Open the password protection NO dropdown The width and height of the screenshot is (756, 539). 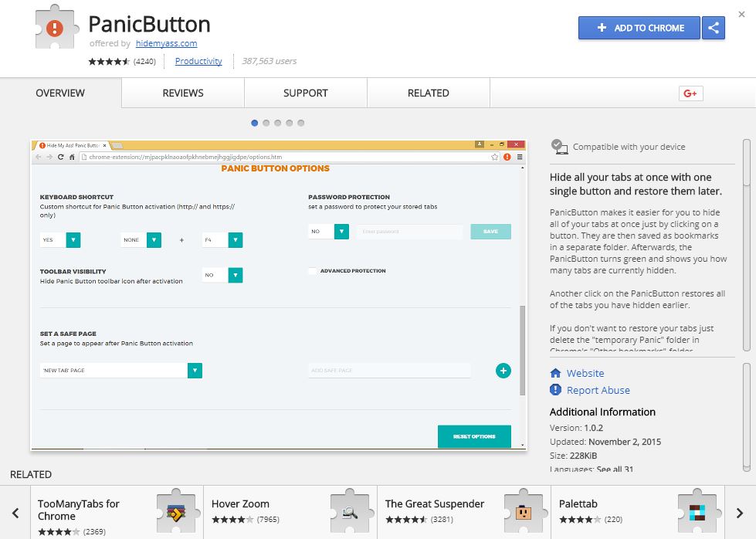328,232
